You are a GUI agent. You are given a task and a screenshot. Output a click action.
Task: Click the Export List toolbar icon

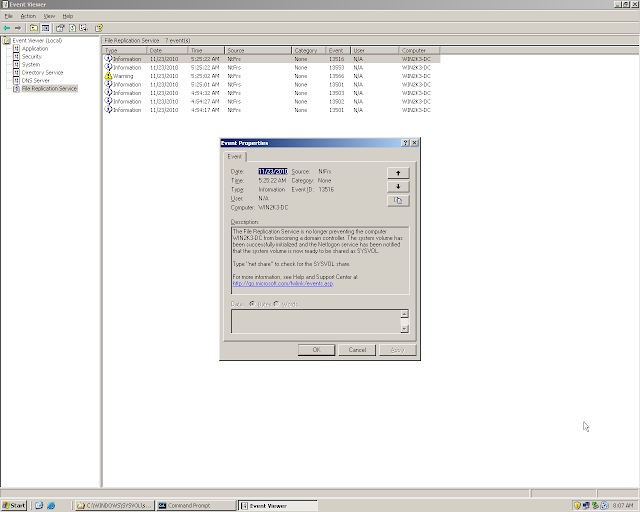pyautogui.click(x=84, y=28)
